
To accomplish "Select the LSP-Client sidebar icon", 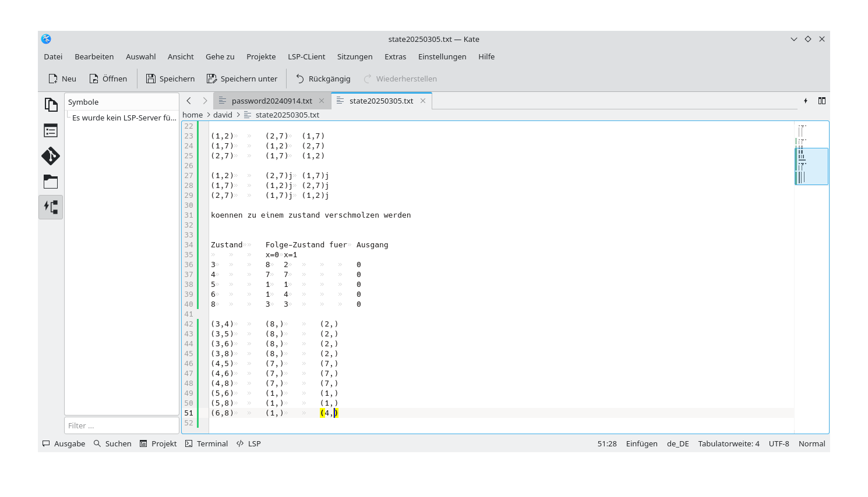I will [51, 207].
